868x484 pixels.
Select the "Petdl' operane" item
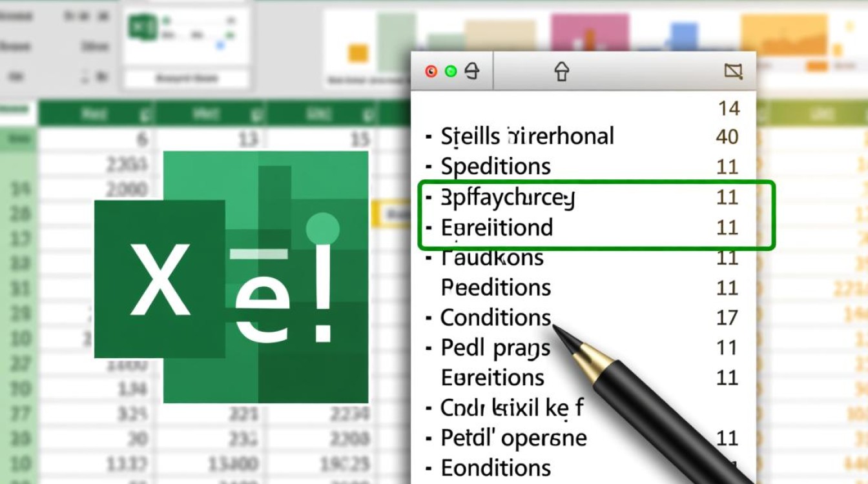513,438
